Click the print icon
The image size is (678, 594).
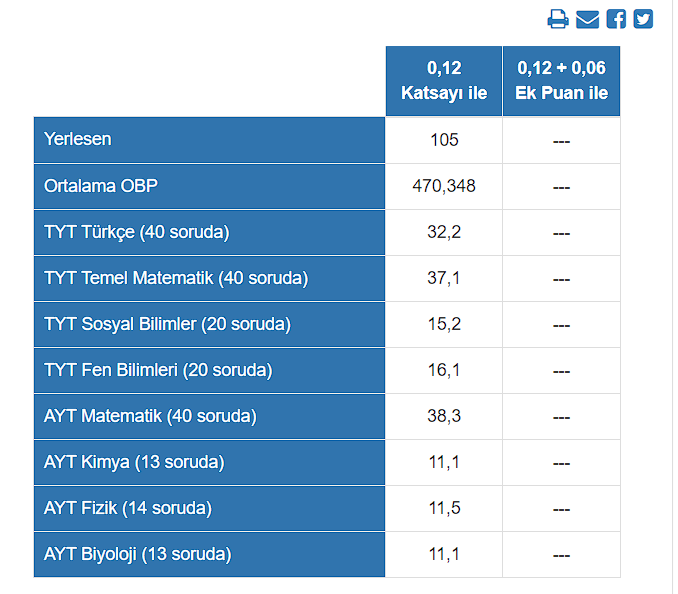click(558, 19)
